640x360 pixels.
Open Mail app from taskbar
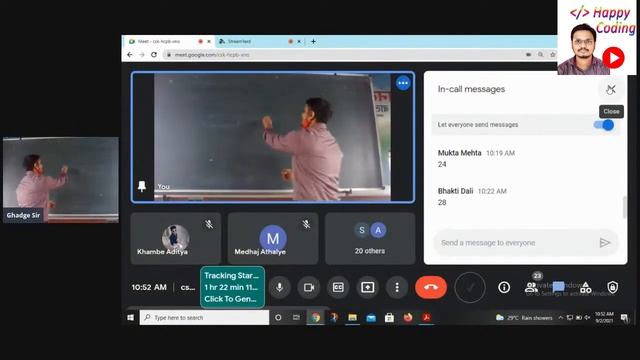(x=371, y=317)
